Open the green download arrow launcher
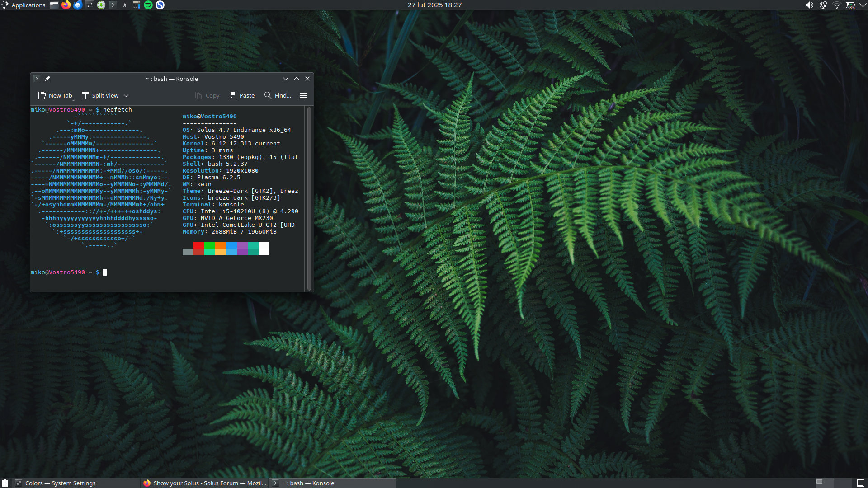The height and width of the screenshot is (488, 868). 101,5
